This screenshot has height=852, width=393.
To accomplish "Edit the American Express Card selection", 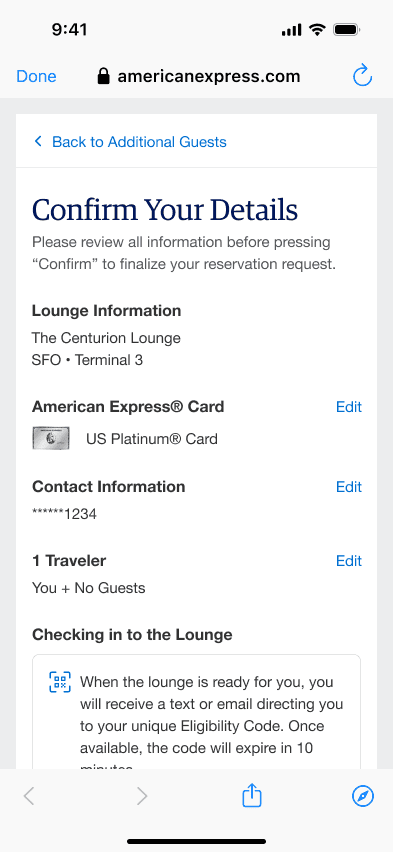I will click(348, 407).
